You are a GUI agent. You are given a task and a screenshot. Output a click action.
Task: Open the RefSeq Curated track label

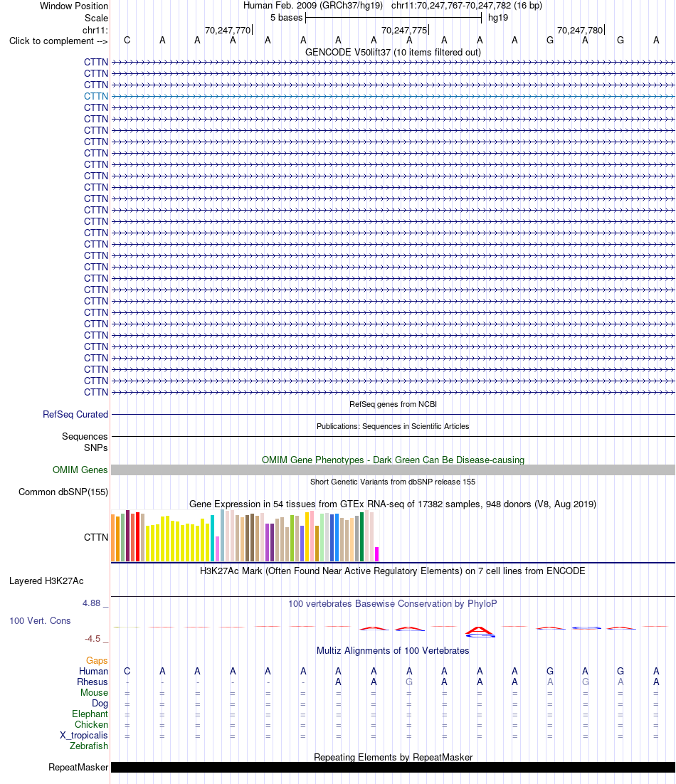click(75, 415)
